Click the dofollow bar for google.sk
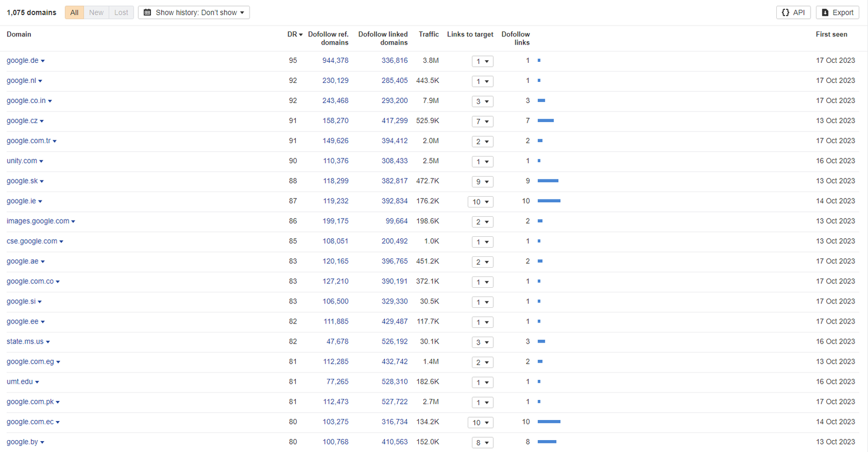868x452 pixels. (548, 181)
